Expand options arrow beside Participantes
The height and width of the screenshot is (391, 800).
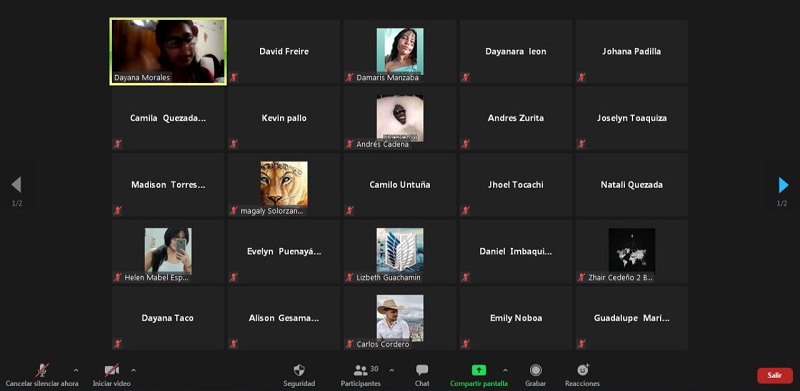click(x=392, y=370)
